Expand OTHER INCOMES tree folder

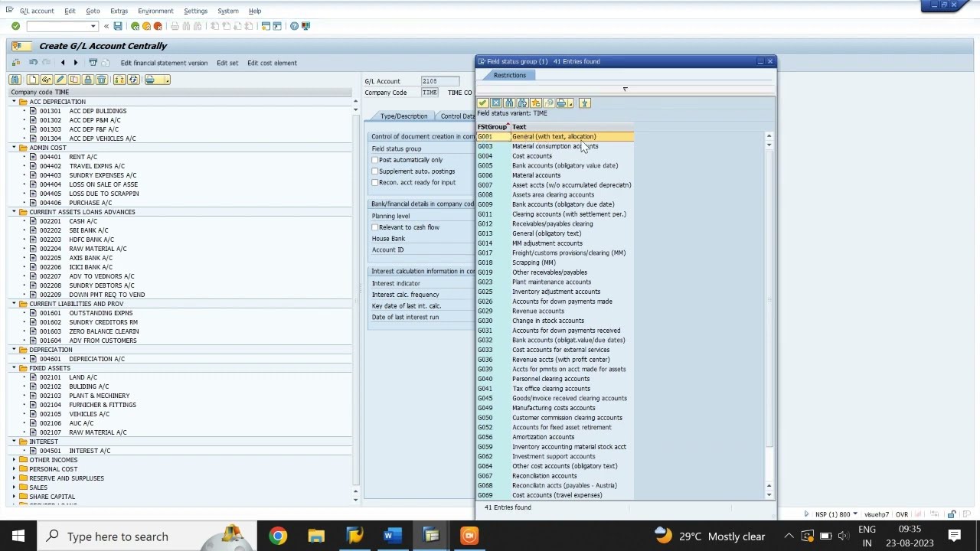14,460
